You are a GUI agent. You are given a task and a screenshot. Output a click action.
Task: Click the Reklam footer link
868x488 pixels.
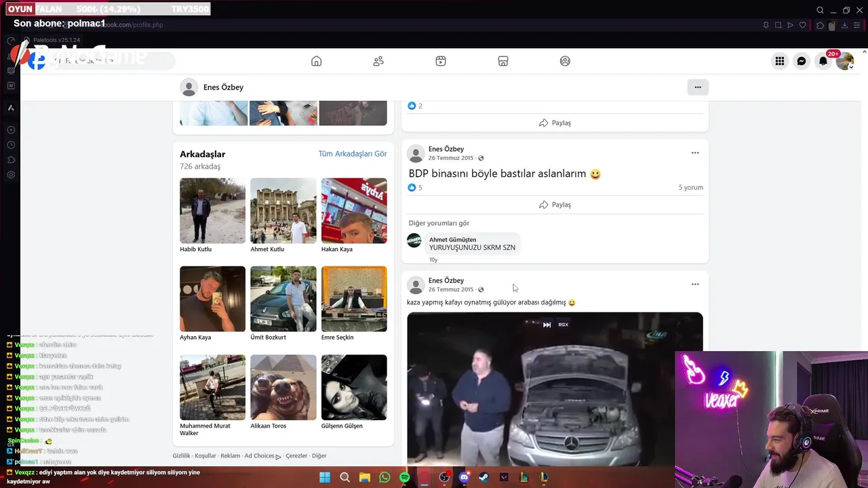click(x=230, y=456)
